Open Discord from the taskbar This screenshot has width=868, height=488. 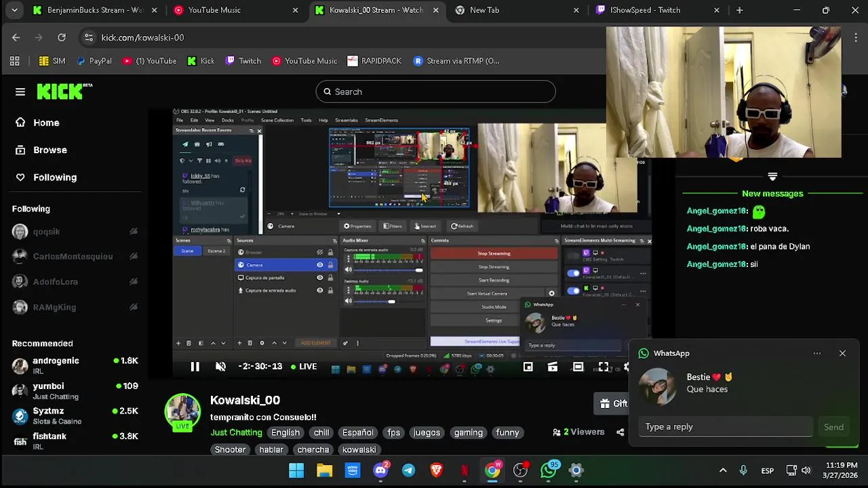point(380,470)
